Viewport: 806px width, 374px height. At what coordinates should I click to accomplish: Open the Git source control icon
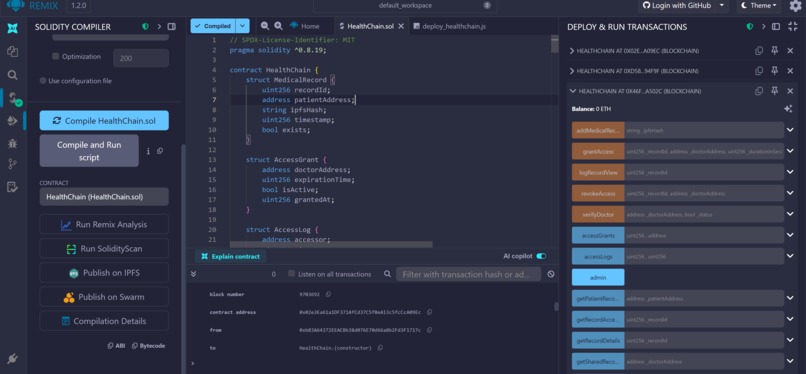point(13,164)
